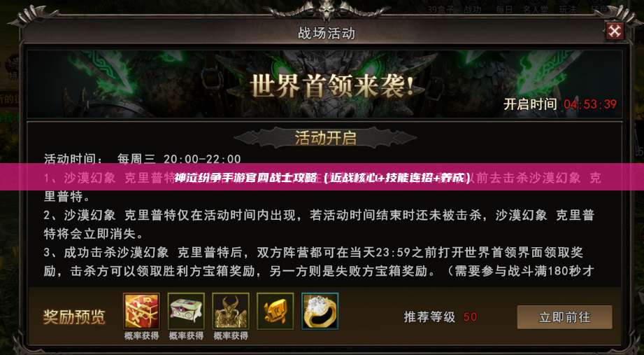This screenshot has width=644, height=355.
Task: Click the 世界首领来袭! banner image
Action: click(324, 84)
